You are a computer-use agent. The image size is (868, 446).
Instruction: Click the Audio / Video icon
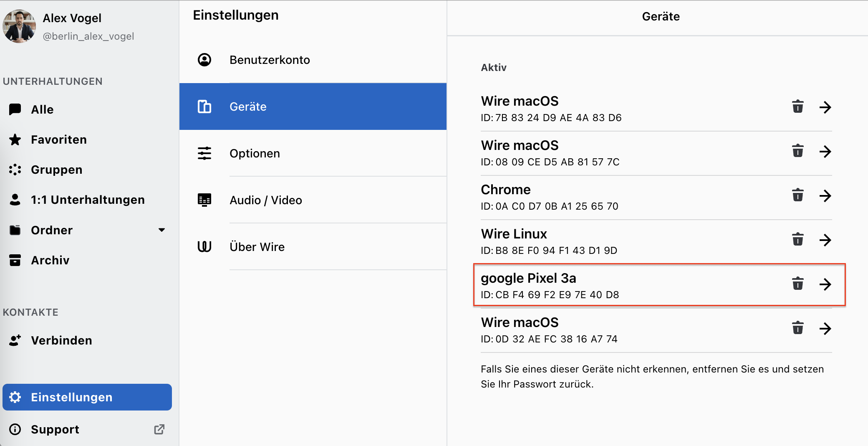pos(204,200)
